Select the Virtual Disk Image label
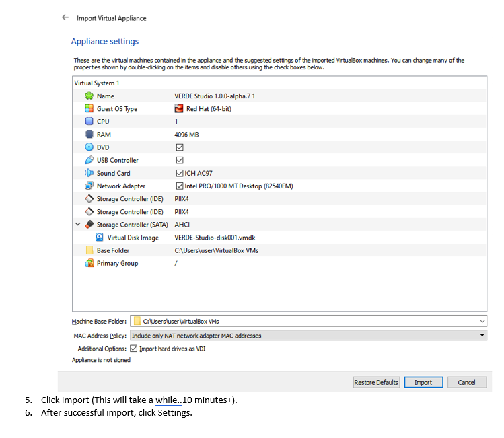Image resolution: width=504 pixels, height=438 pixels. [133, 238]
